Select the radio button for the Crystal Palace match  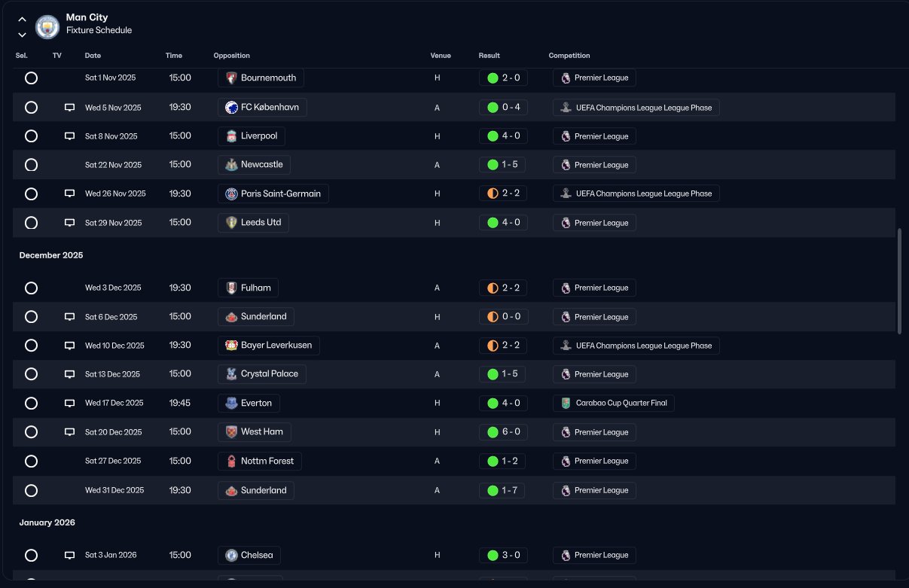[x=31, y=374]
